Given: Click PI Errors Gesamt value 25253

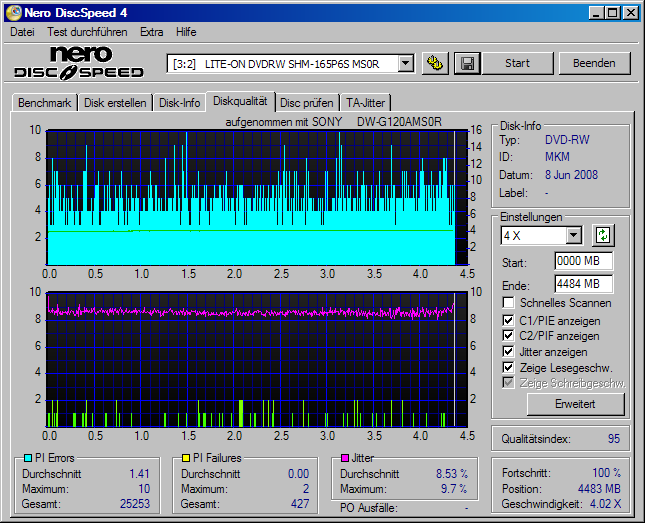Looking at the screenshot, I should [135, 504].
